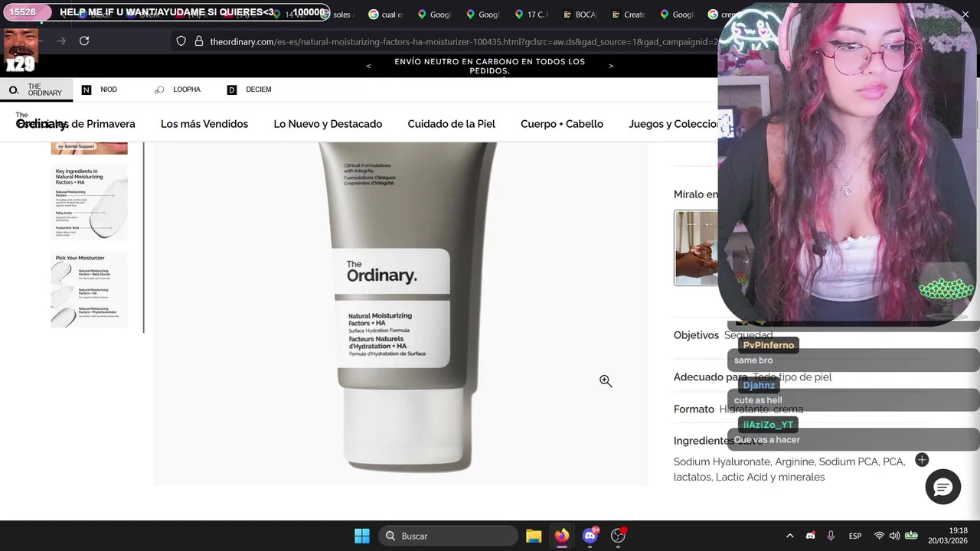The width and height of the screenshot is (980, 551).
Task: Open Discord tray icon
Action: pos(811,536)
